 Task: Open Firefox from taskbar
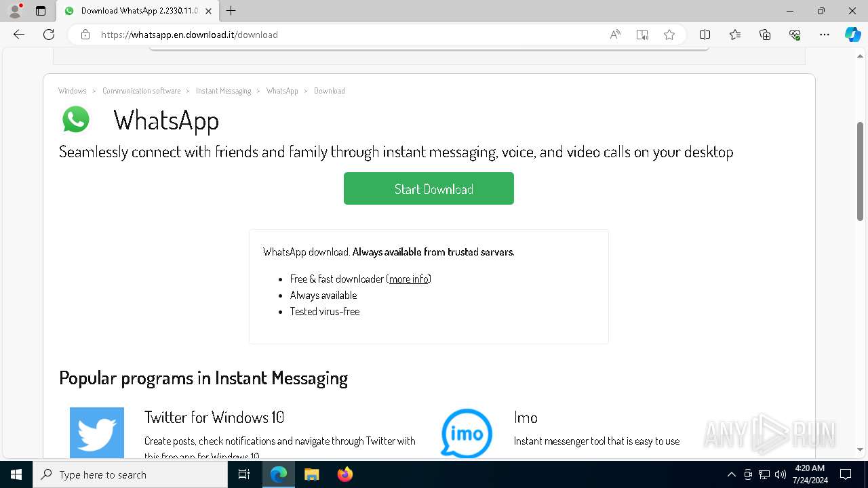(345, 474)
